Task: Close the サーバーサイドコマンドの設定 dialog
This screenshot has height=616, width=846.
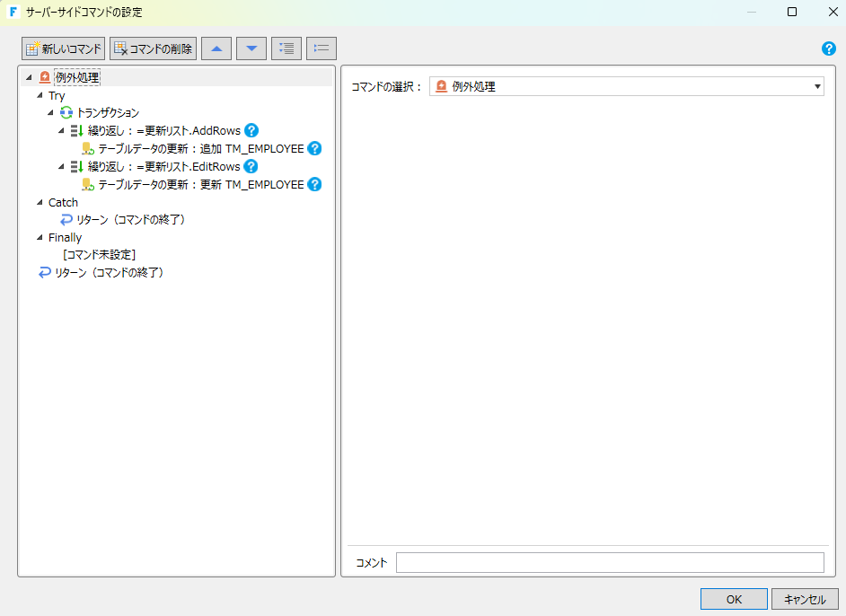Action: (833, 12)
